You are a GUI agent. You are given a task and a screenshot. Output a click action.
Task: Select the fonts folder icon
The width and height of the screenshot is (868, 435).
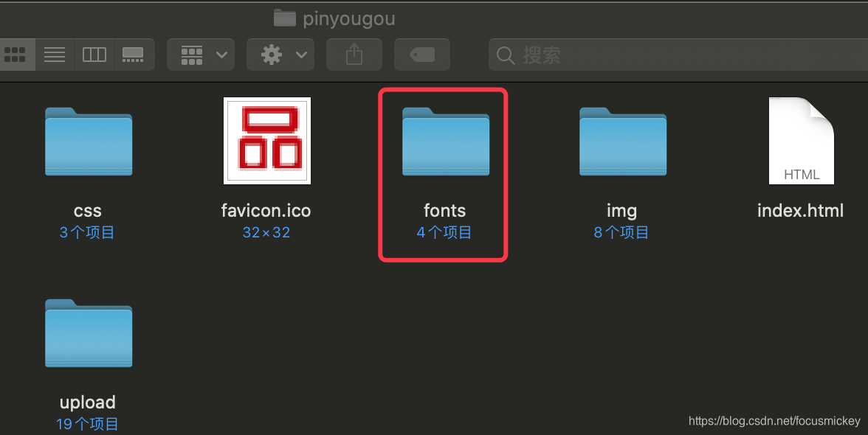click(x=446, y=142)
